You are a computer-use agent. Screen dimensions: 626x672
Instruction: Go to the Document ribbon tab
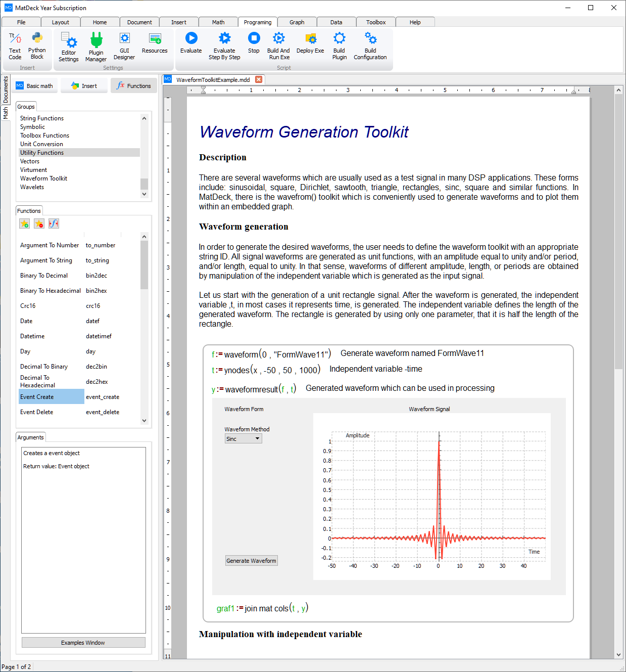[x=139, y=22]
